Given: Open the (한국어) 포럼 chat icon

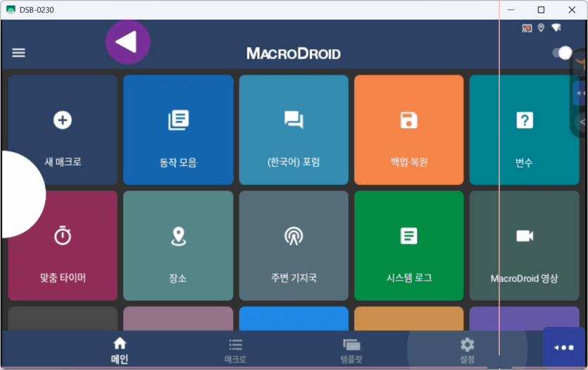Looking at the screenshot, I should pyautogui.click(x=294, y=120).
